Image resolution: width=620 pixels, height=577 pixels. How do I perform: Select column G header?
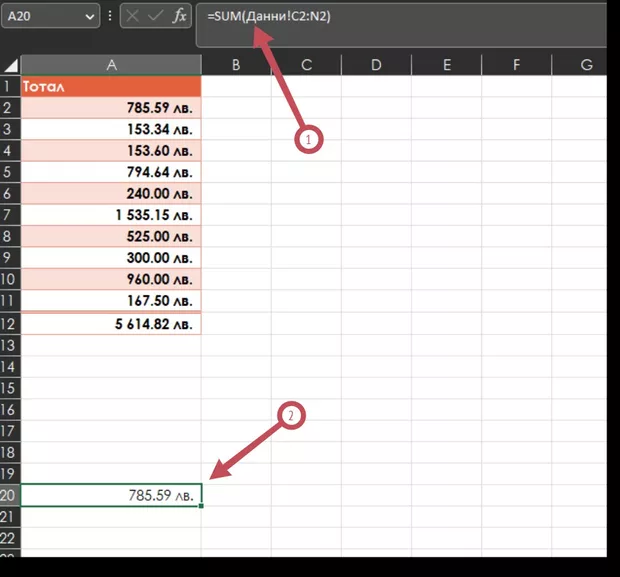pyautogui.click(x=580, y=65)
